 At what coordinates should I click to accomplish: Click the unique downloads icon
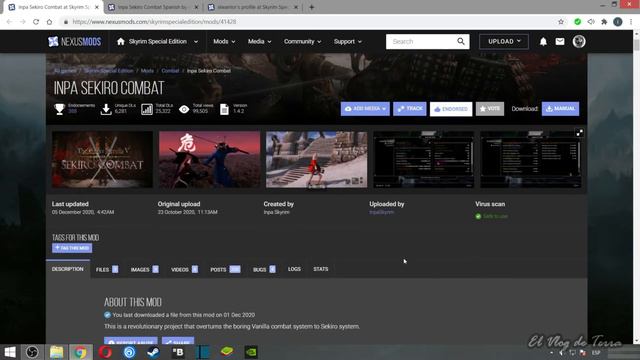point(106,109)
